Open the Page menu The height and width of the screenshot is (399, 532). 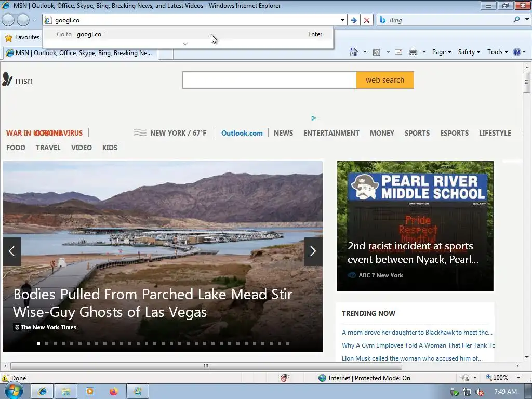442,52
